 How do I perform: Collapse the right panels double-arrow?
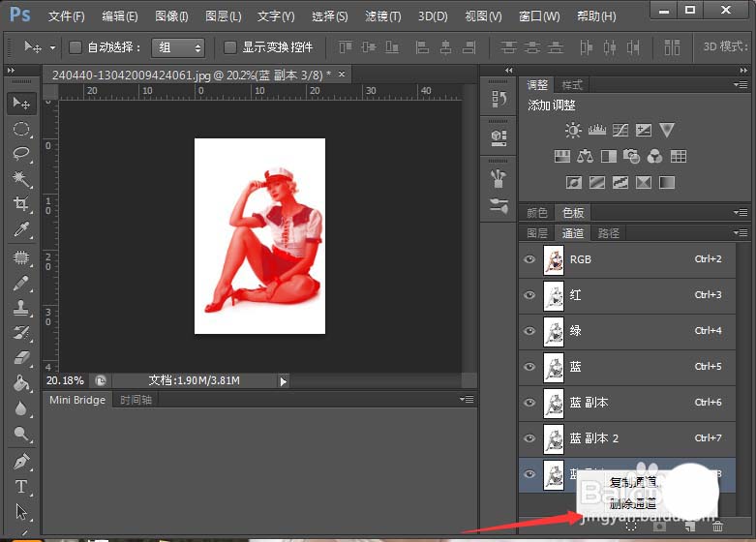pyautogui.click(x=743, y=71)
